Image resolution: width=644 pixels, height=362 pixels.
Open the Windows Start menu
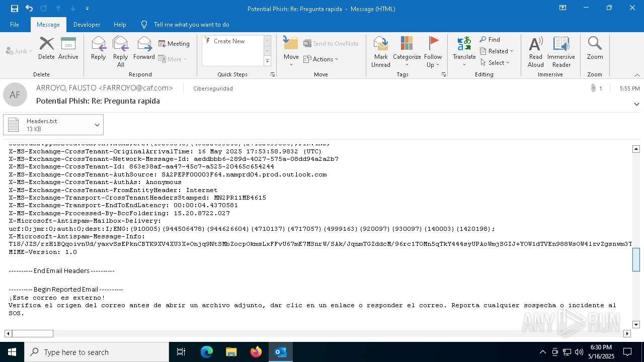[x=12, y=352]
